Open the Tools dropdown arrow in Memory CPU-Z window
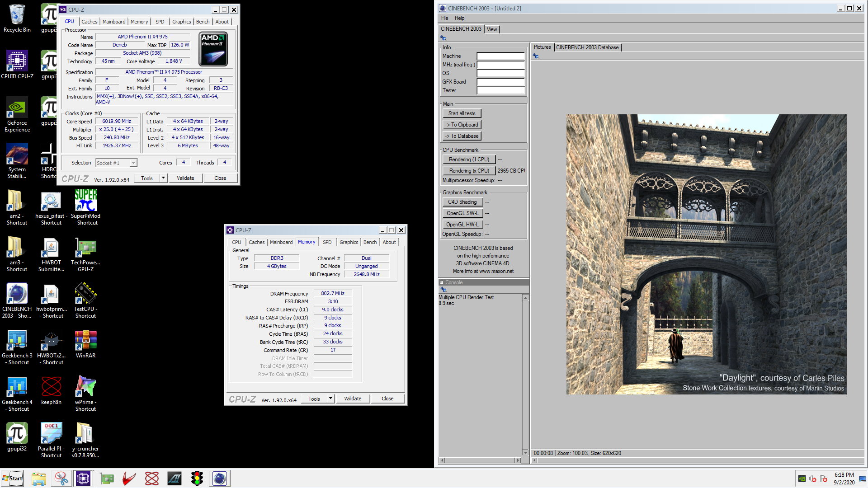 pos(331,399)
